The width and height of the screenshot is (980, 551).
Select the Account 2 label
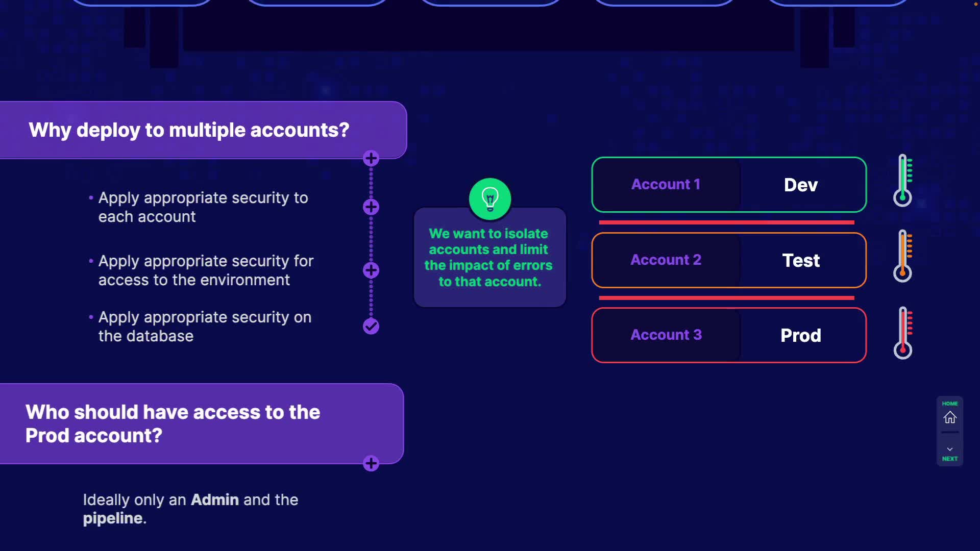666,260
